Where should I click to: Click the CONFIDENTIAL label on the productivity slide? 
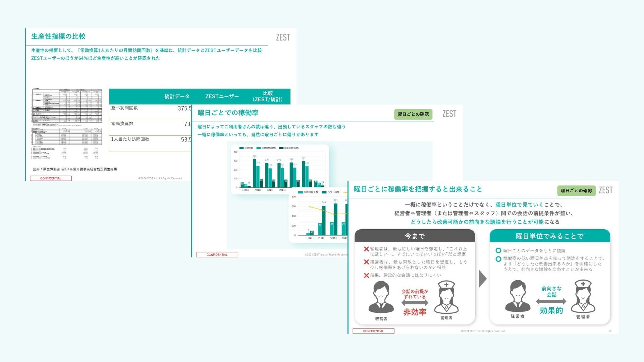coord(51,178)
